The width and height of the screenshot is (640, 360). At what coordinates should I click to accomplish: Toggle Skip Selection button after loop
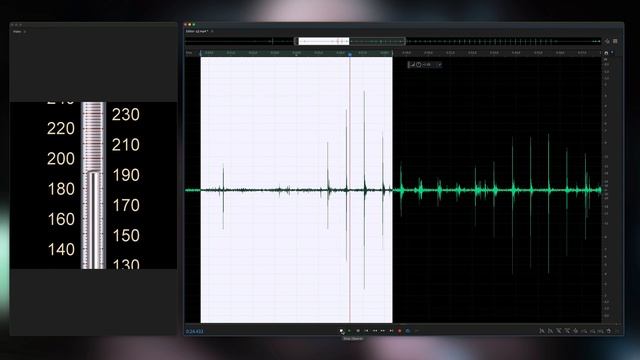416,331
